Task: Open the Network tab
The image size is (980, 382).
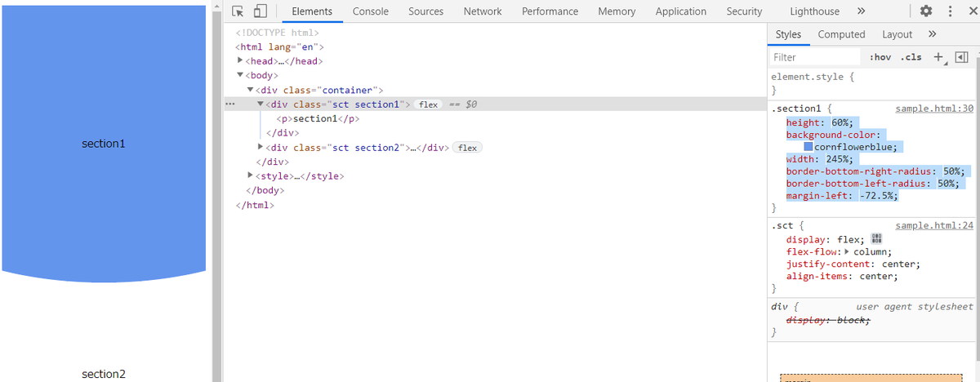Action: (x=483, y=11)
